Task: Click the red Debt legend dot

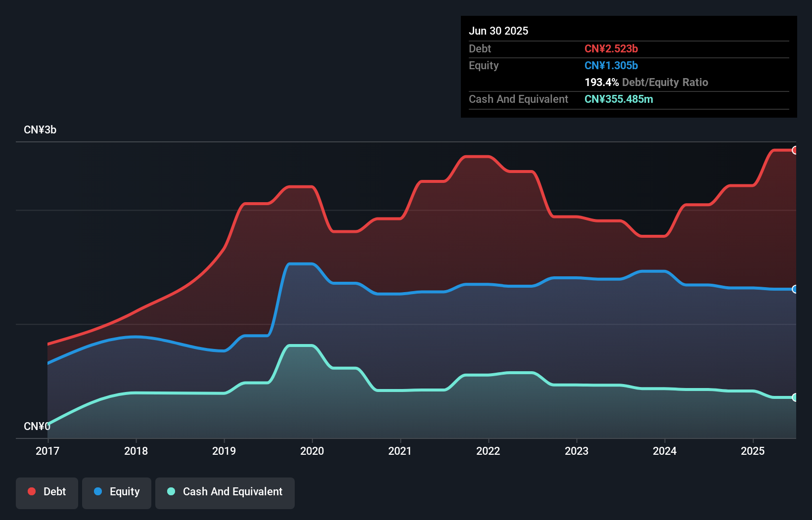Action: [32, 491]
